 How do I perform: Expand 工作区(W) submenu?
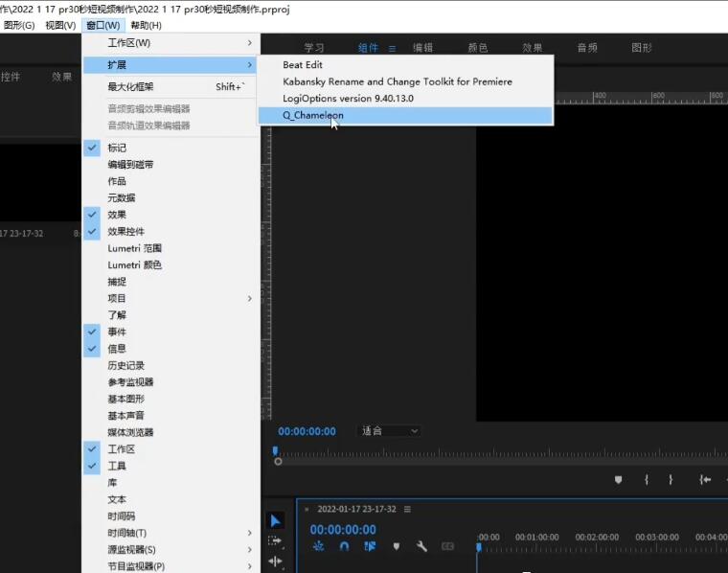coord(171,43)
